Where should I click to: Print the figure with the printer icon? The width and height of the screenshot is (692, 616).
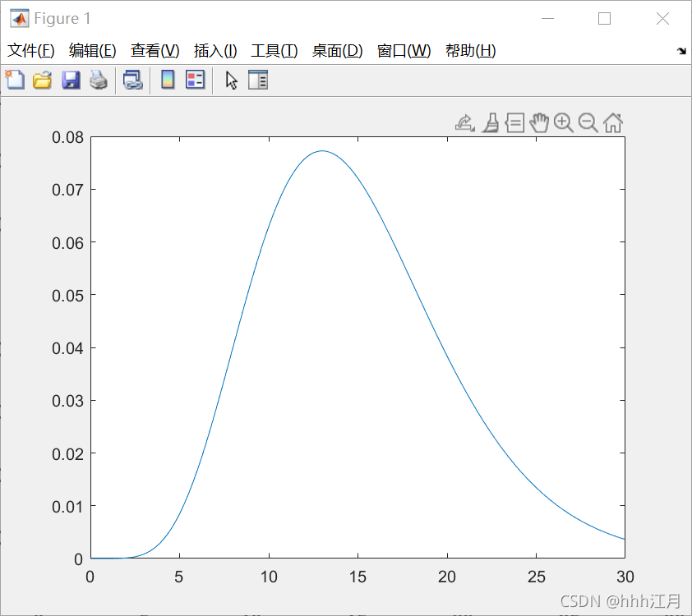pos(99,80)
